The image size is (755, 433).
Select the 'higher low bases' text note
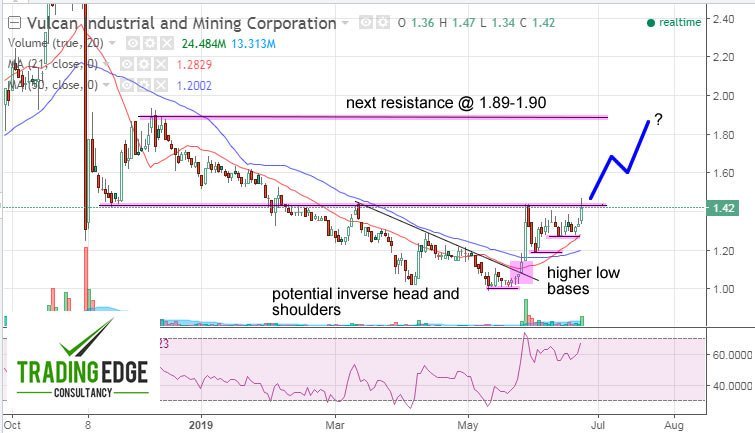583,280
